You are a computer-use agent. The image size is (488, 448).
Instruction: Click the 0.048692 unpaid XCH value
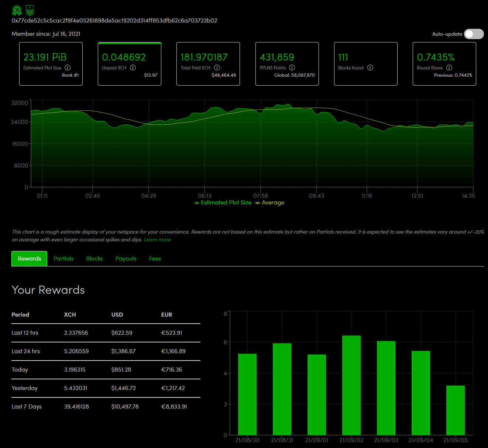(x=124, y=57)
